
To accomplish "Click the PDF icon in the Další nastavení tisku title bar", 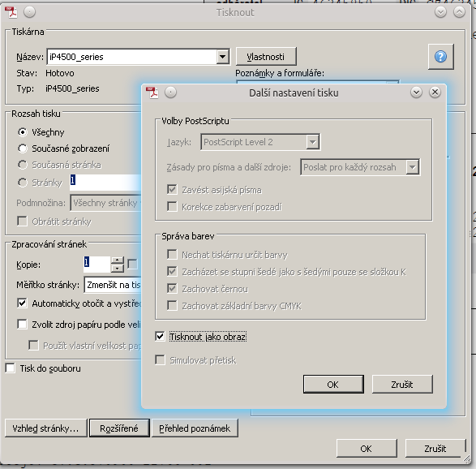I will 152,93.
